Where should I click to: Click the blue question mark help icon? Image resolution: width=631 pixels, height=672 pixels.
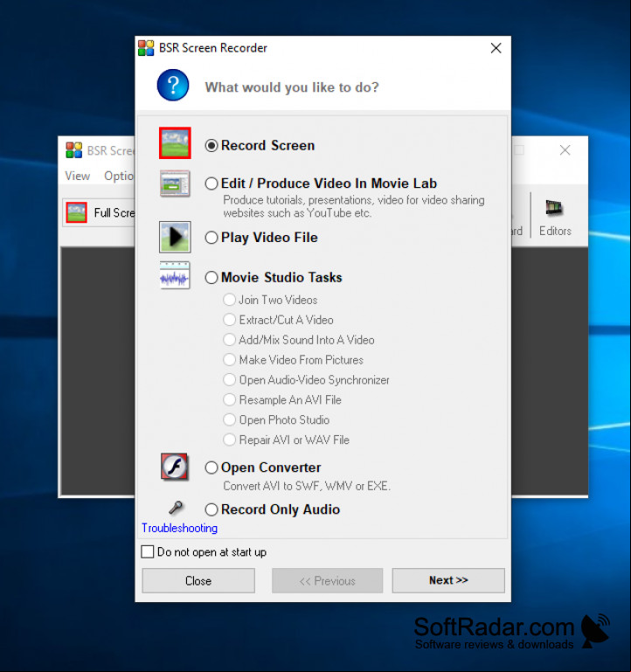[173, 86]
